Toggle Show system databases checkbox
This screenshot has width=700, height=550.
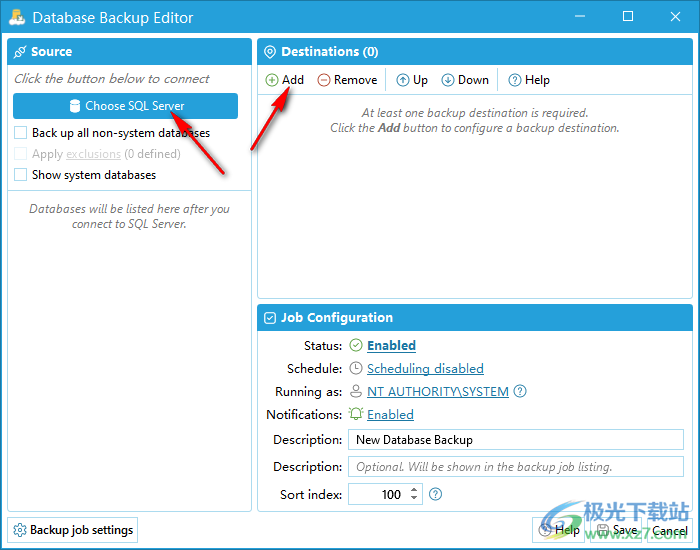tap(21, 175)
